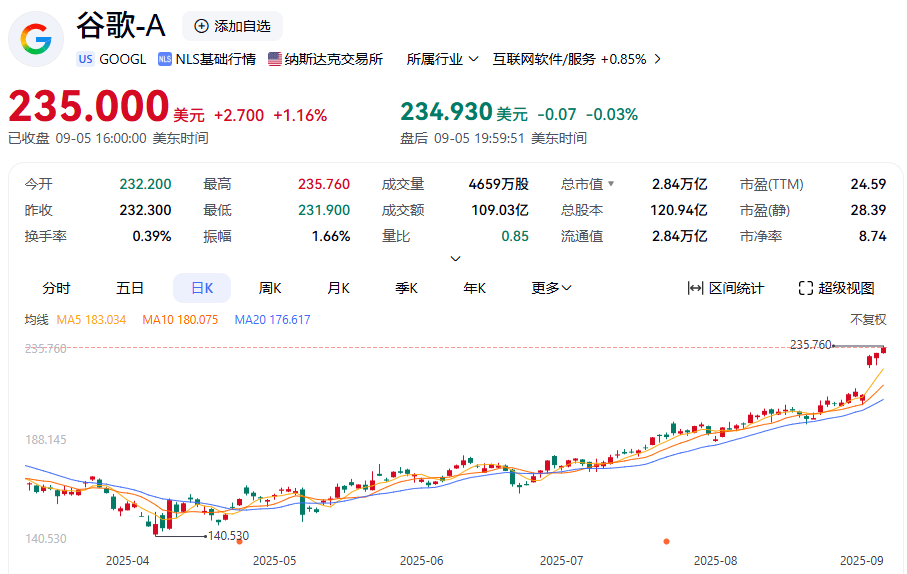Click the US market badge icon
Screen dimensions: 907x574
pyautogui.click(x=85, y=59)
